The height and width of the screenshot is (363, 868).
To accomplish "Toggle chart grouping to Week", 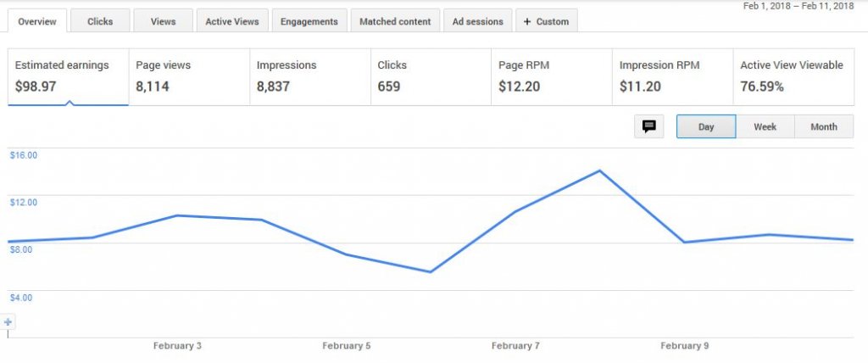I will click(765, 126).
